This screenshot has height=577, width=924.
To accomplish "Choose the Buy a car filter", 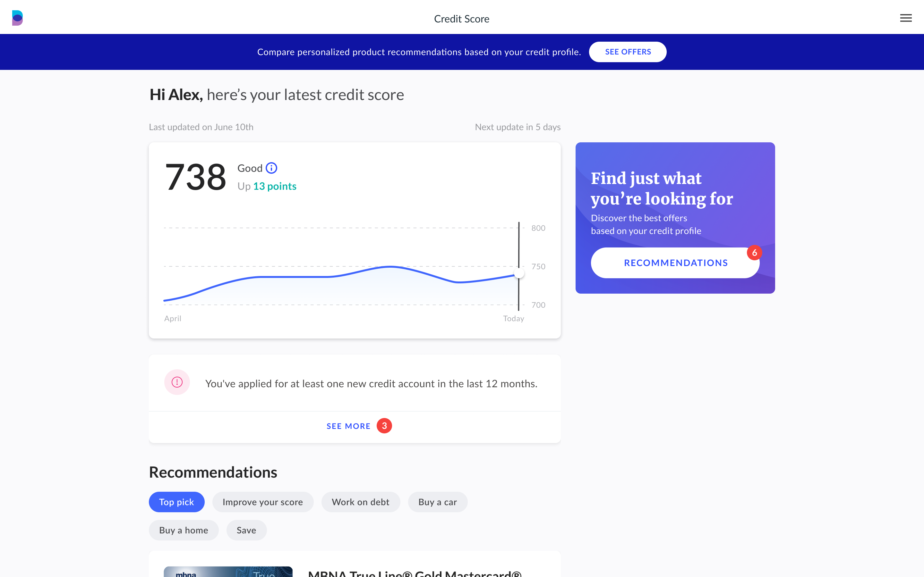I will tap(438, 502).
